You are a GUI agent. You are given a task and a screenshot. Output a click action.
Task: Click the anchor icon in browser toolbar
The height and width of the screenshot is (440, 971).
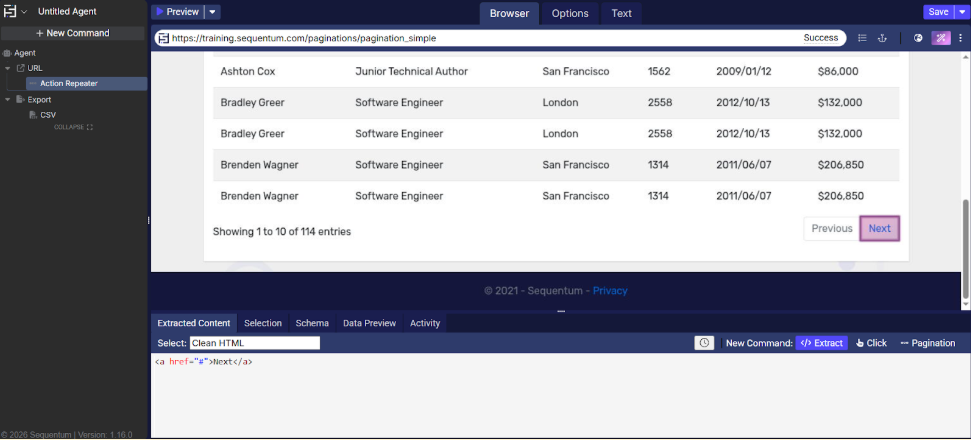(882, 38)
